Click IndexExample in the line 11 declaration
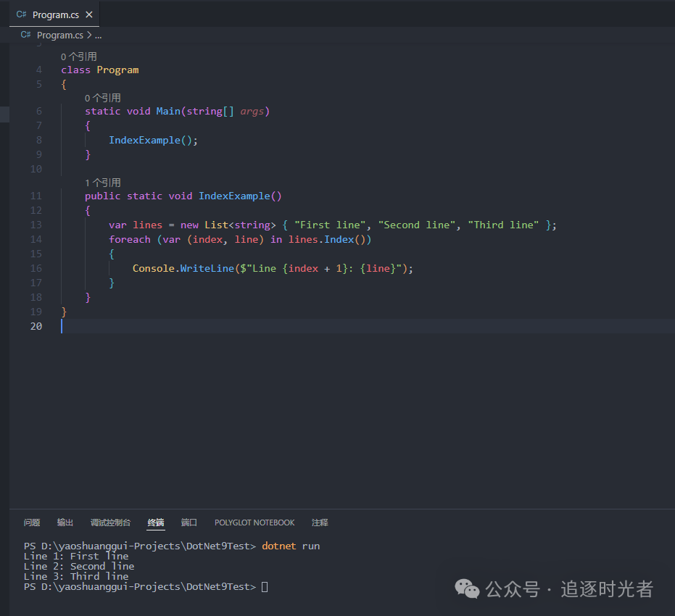This screenshot has width=675, height=616. [234, 196]
